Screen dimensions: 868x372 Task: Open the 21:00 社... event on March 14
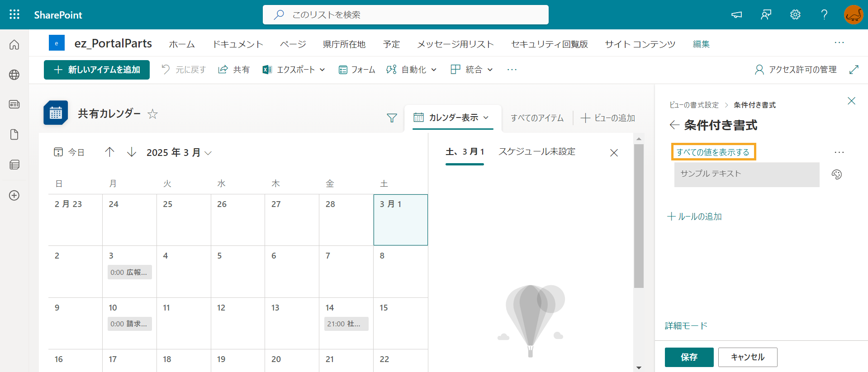coord(346,324)
